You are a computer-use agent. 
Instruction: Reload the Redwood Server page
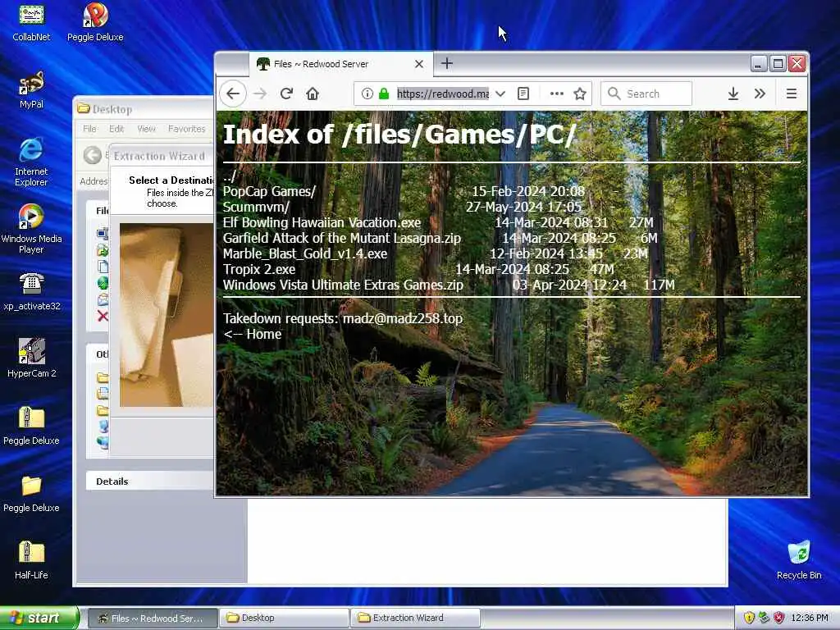tap(286, 94)
